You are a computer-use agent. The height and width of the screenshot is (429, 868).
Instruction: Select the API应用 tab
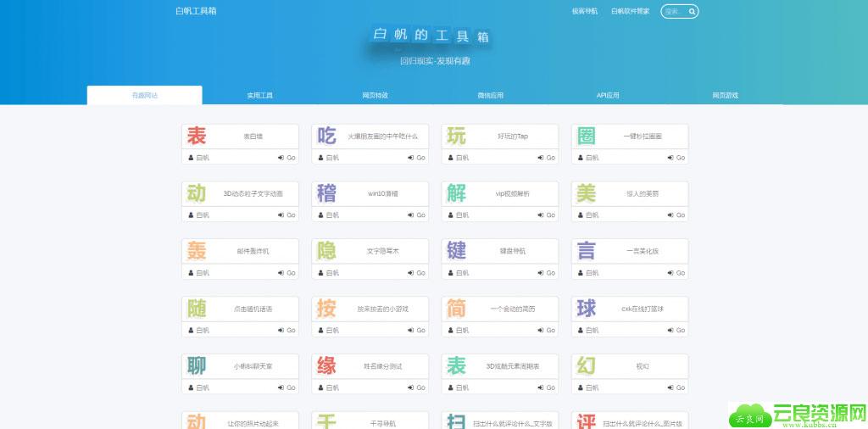point(607,95)
